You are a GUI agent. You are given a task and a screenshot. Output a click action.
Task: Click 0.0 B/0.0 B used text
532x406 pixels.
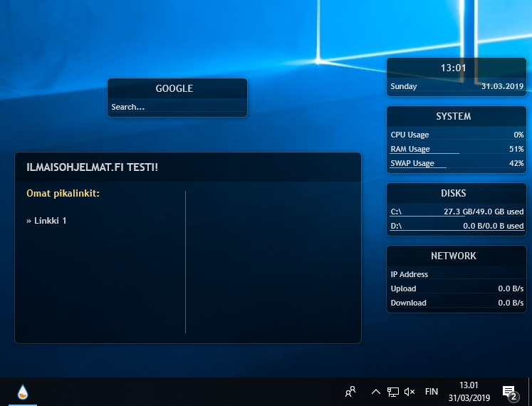pyautogui.click(x=494, y=226)
